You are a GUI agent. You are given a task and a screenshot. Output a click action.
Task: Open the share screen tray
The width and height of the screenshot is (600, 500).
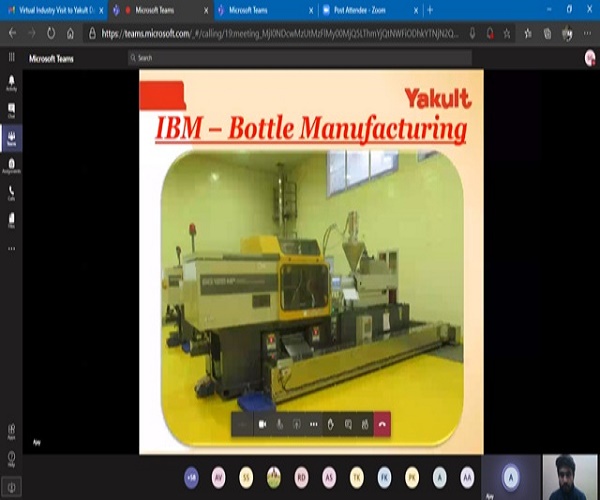[x=297, y=424]
